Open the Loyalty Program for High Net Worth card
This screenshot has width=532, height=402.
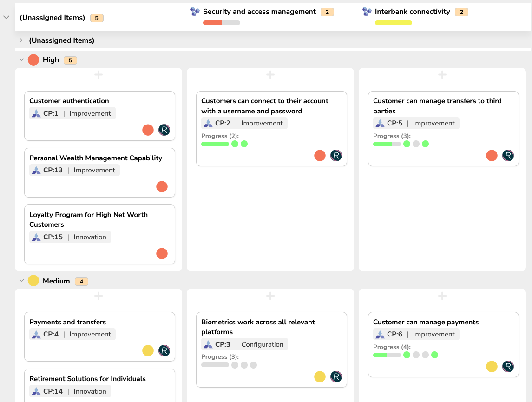click(x=88, y=219)
